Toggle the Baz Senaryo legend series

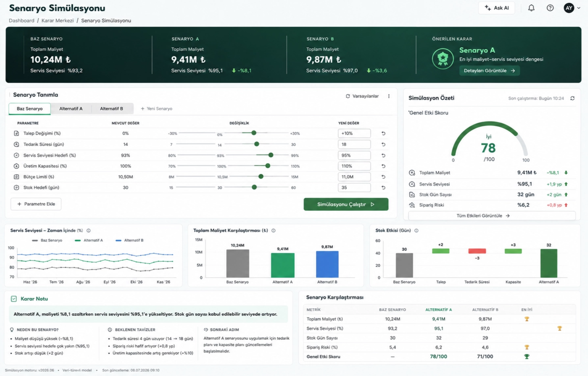pos(47,240)
